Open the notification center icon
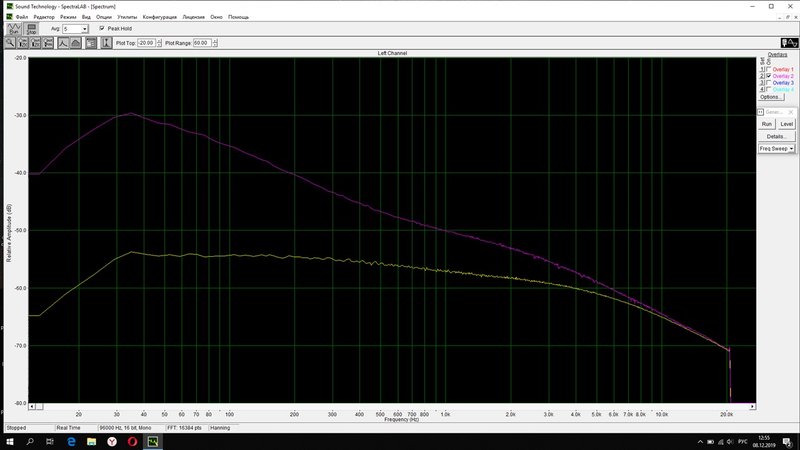Viewport: 800px width, 450px height. pos(787,442)
